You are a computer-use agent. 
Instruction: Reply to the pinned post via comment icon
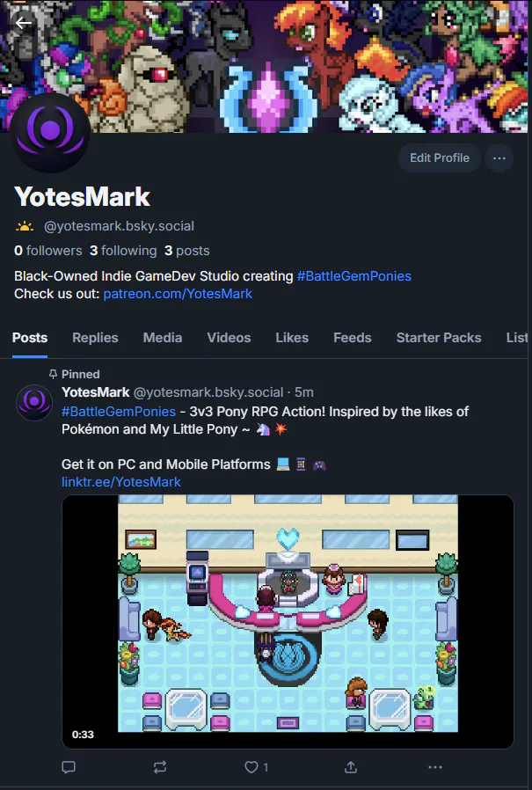(x=69, y=767)
